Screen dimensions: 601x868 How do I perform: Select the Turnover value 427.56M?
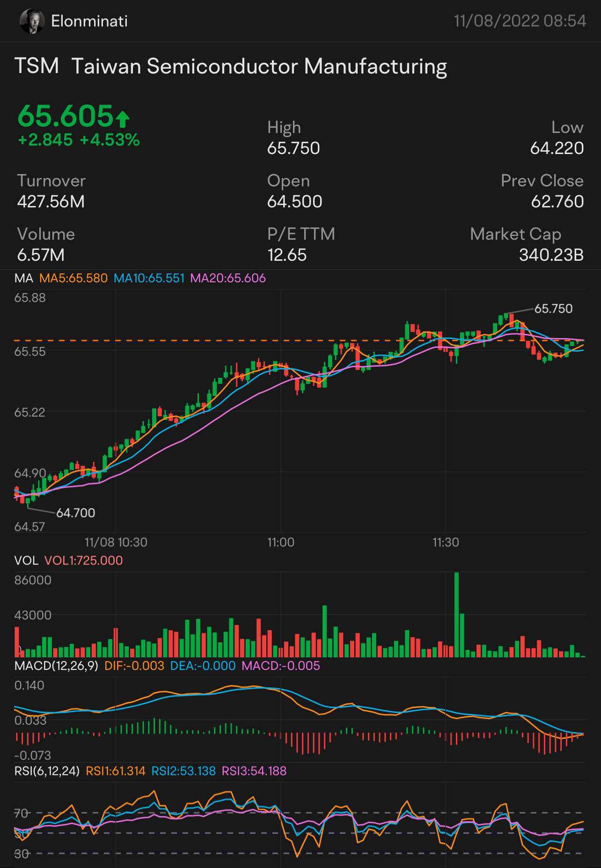coord(51,202)
